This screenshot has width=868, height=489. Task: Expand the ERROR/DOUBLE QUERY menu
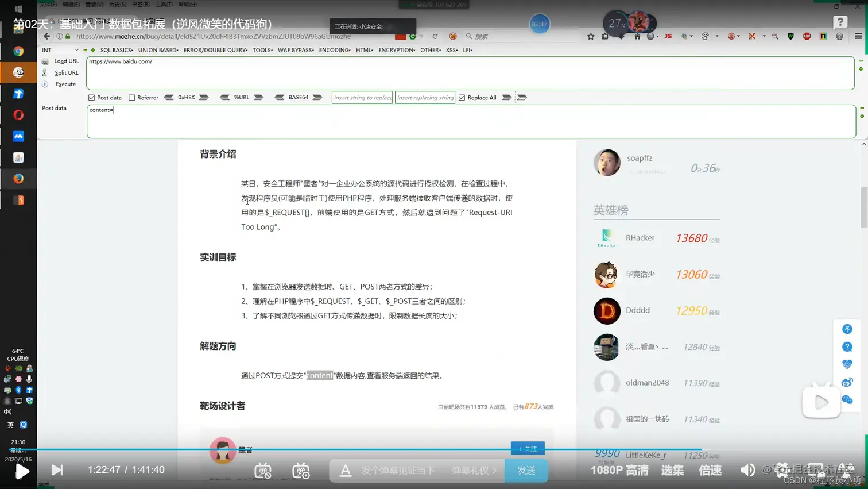click(x=215, y=50)
